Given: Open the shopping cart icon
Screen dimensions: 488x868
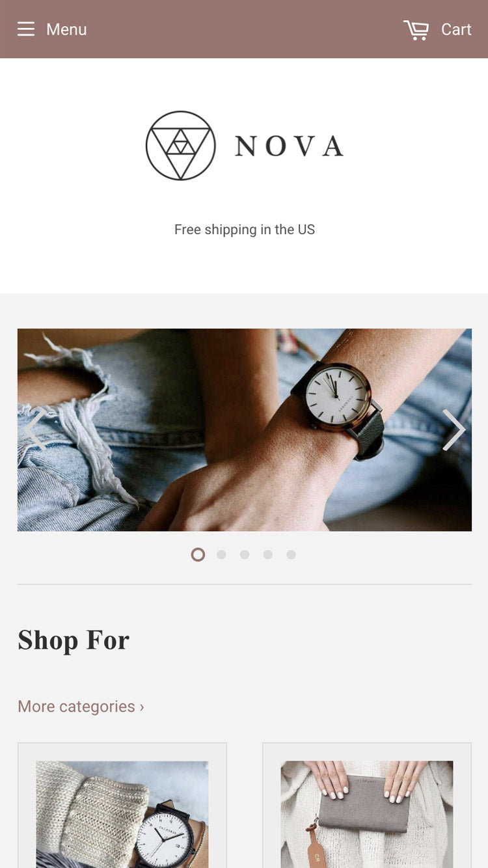Looking at the screenshot, I should (x=416, y=30).
